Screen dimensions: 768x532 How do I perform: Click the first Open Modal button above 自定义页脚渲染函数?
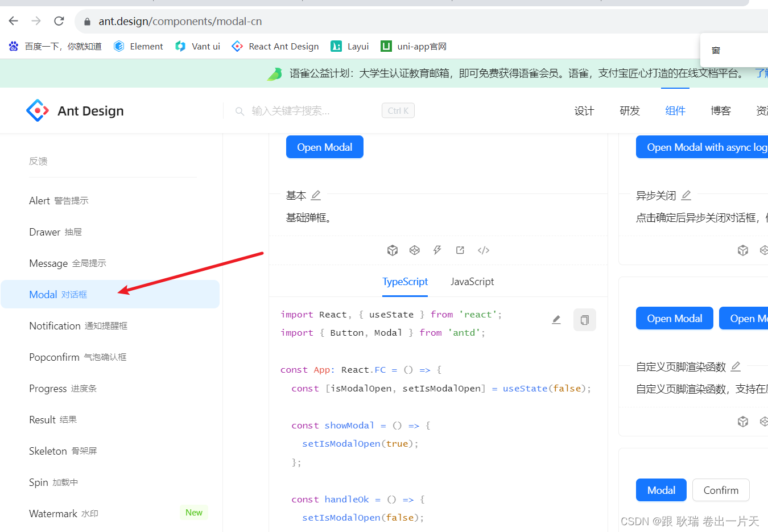(675, 318)
